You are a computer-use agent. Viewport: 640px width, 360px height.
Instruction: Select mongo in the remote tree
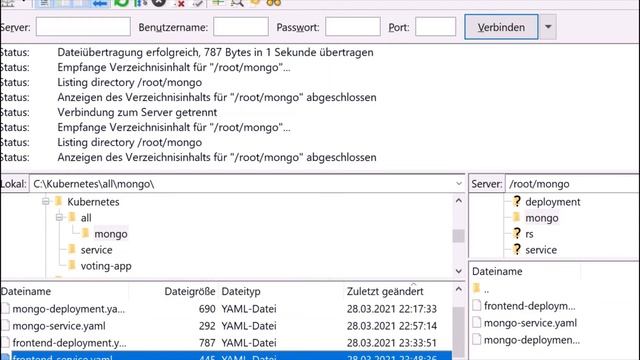[542, 218]
